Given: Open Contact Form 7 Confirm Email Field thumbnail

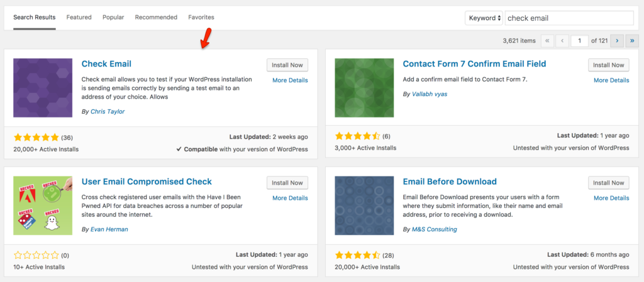Looking at the screenshot, I should point(364,88).
